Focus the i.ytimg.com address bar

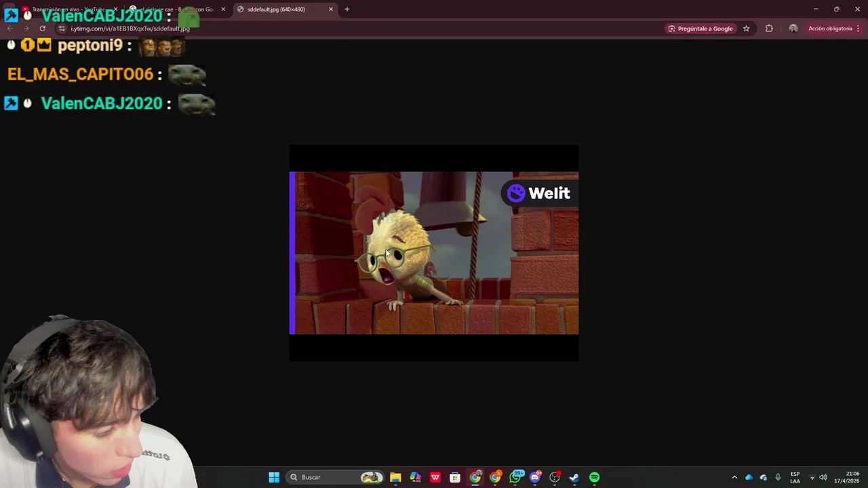[359, 28]
